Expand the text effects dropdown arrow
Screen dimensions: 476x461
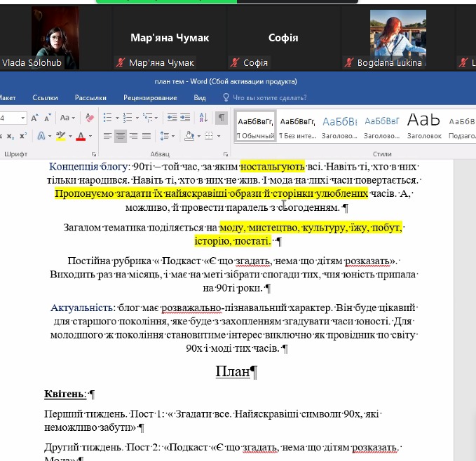click(50, 136)
